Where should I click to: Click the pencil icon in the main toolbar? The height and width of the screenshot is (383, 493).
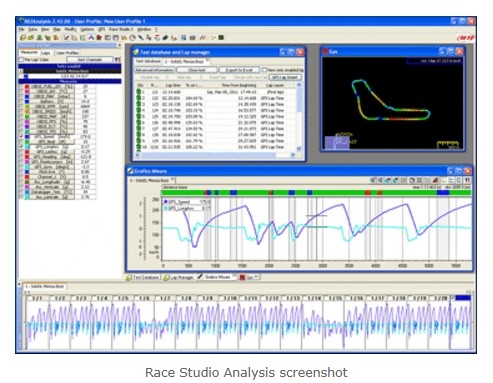click(67, 38)
